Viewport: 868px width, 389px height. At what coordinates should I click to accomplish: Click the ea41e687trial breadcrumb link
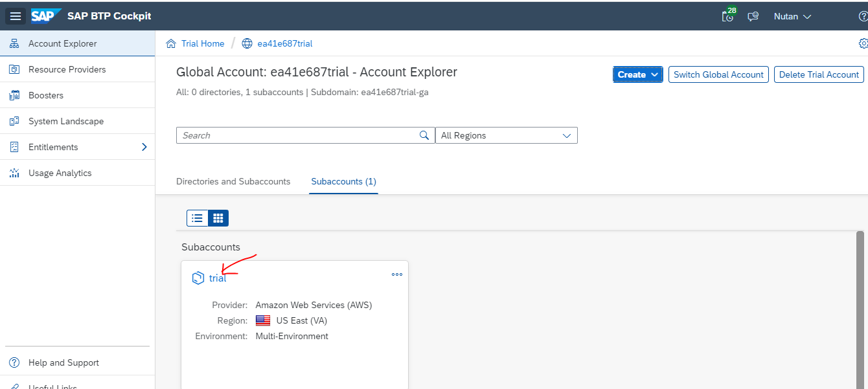point(285,43)
